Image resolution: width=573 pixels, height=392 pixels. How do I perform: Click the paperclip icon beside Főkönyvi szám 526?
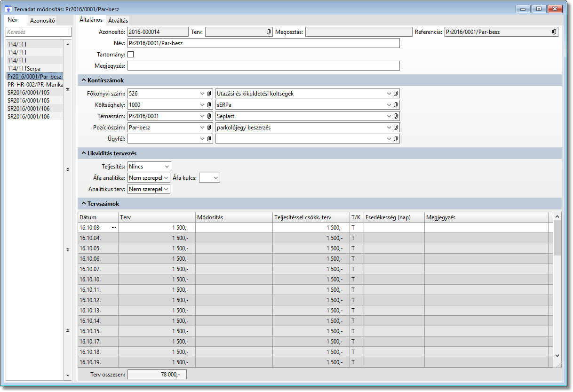(x=209, y=93)
